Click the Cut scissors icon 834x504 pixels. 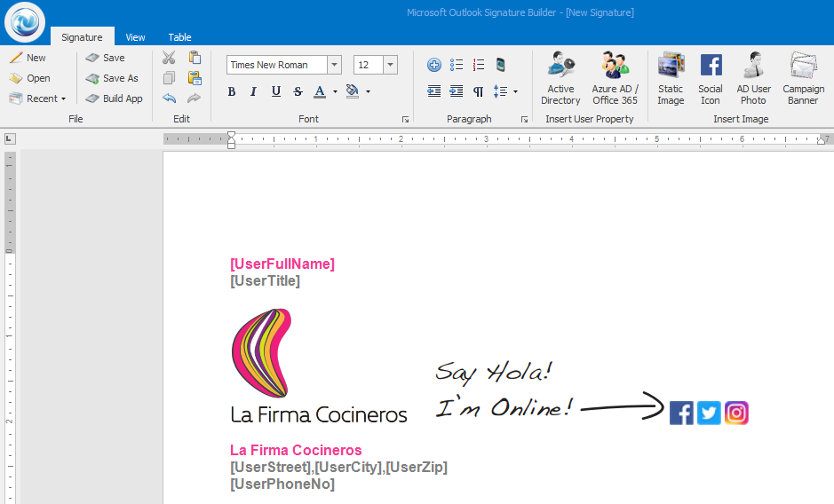169,58
